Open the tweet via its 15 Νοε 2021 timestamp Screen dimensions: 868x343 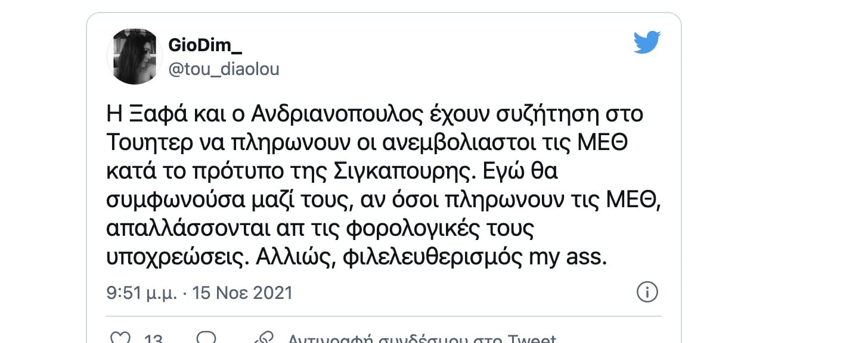(x=200, y=292)
